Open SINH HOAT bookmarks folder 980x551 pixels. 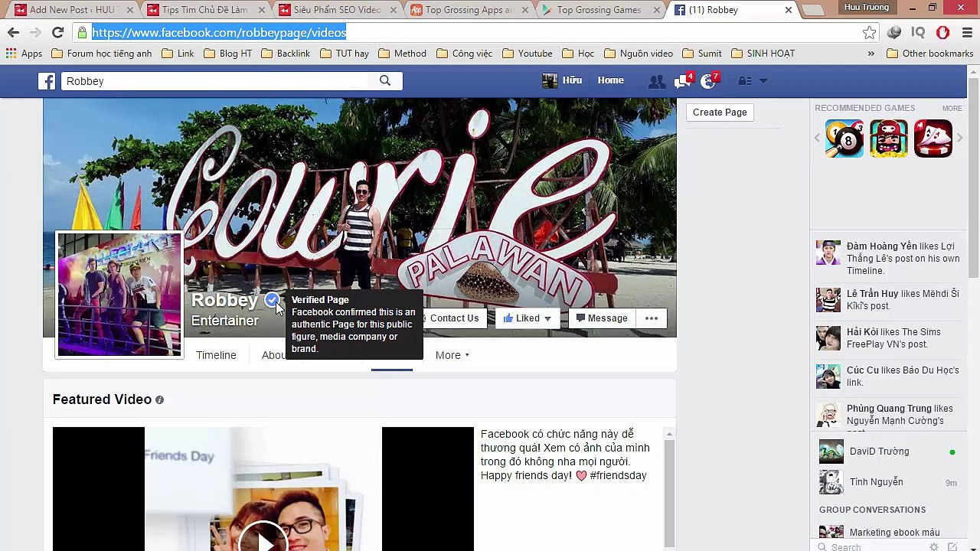tap(763, 54)
